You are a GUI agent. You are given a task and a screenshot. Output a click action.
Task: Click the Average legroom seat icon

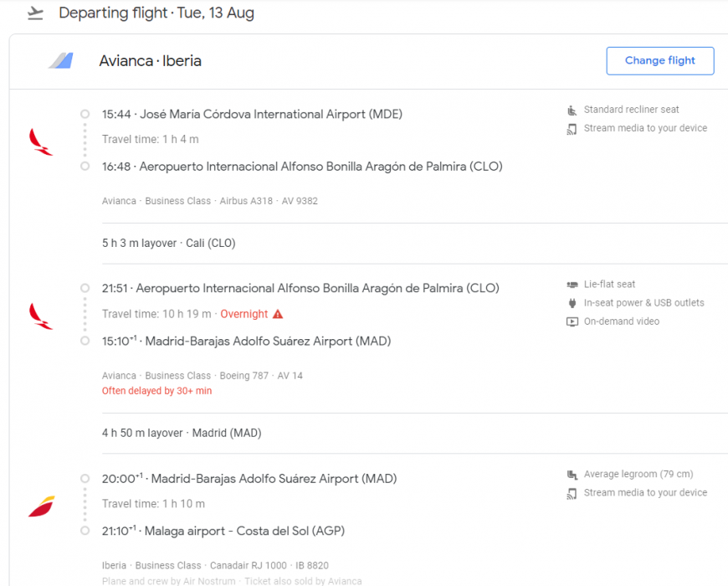coord(572,475)
